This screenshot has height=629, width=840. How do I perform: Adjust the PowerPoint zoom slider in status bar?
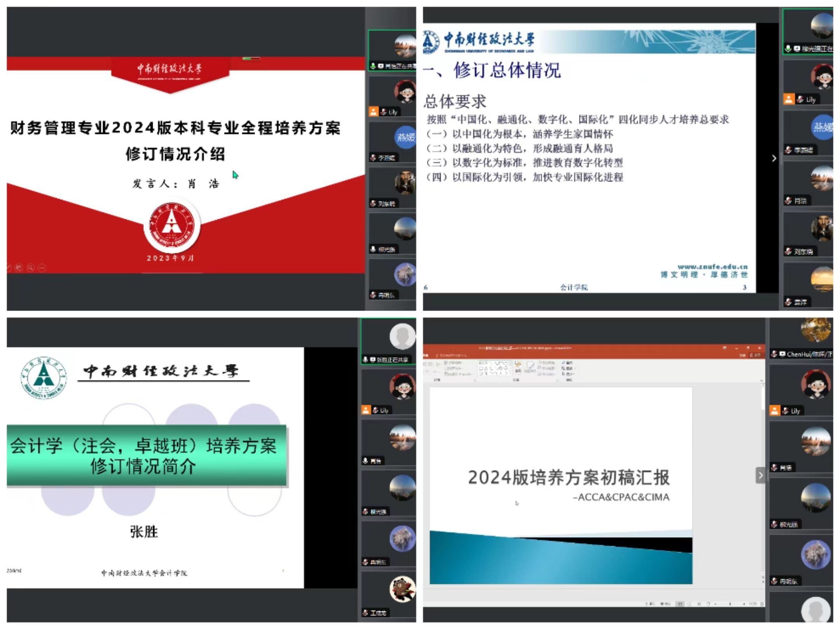pyautogui.click(x=730, y=604)
